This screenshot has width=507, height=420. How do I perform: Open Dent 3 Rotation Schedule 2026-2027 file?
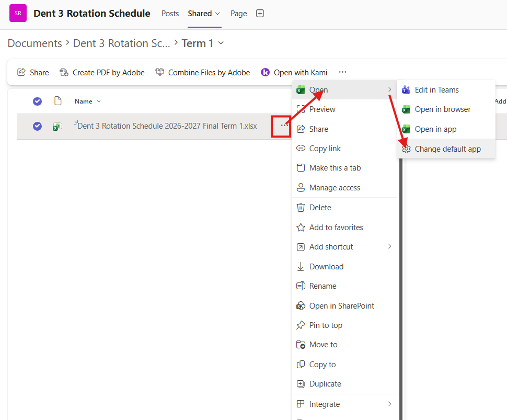pyautogui.click(x=167, y=126)
